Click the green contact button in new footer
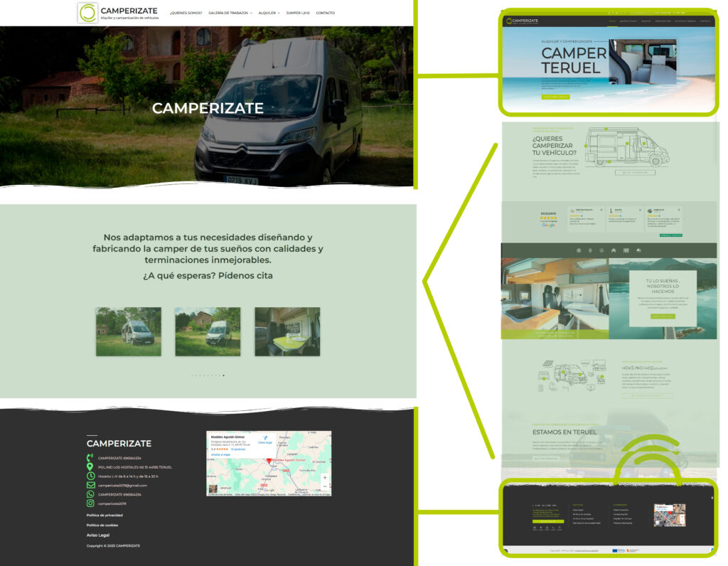Image resolution: width=728 pixels, height=566 pixels. point(548,521)
